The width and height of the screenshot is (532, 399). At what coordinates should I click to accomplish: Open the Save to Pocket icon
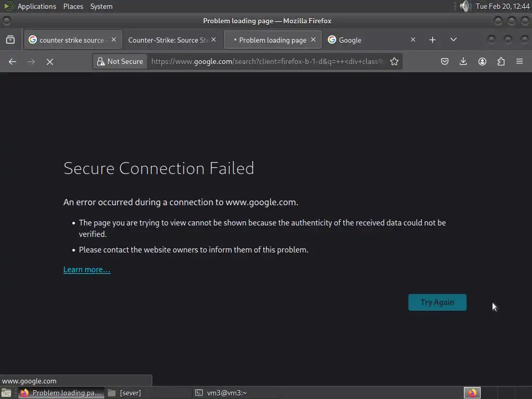tap(445, 61)
